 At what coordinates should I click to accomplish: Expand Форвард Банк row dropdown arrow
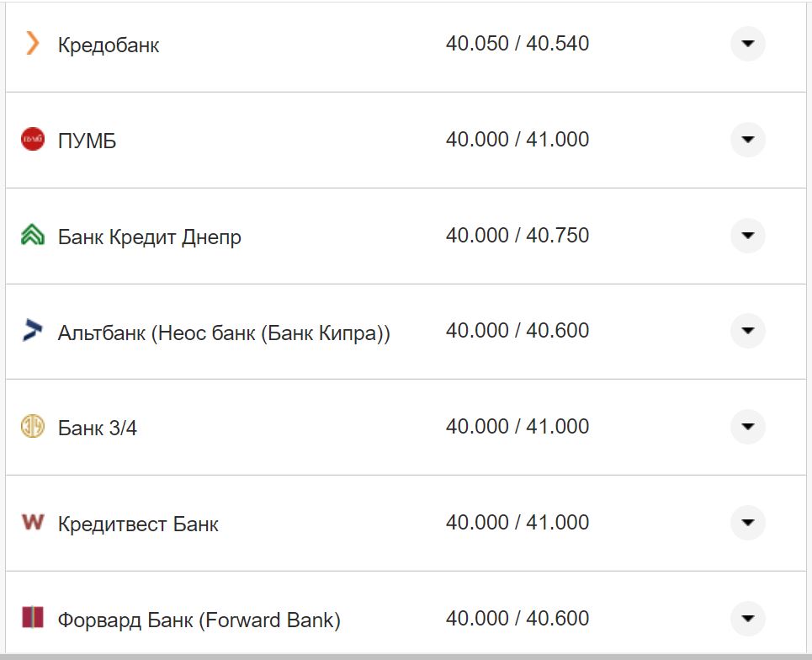point(747,619)
